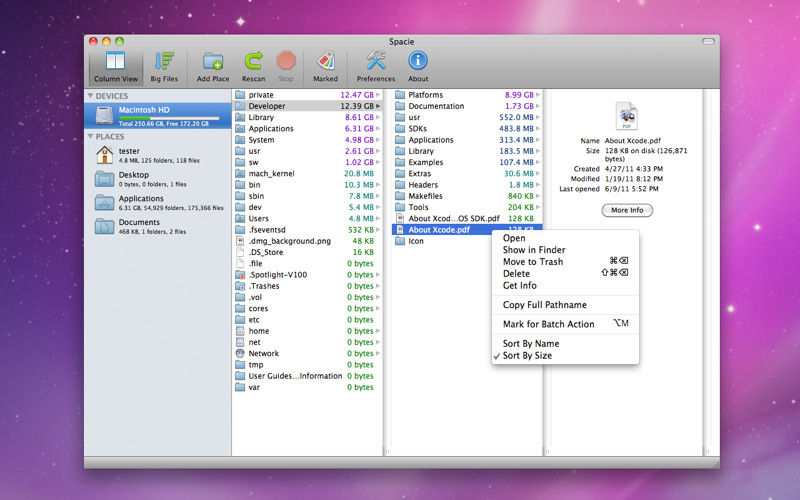Expand the Documentation folder arrow
The image size is (800, 500).
538,106
